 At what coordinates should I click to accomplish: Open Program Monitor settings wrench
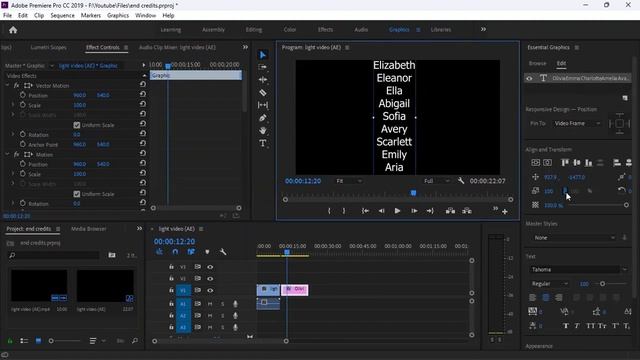click(x=461, y=180)
